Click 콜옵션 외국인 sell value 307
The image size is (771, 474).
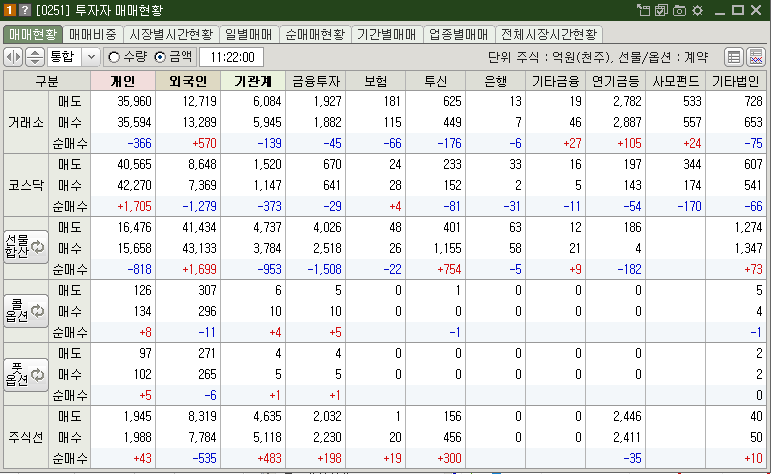[208, 291]
